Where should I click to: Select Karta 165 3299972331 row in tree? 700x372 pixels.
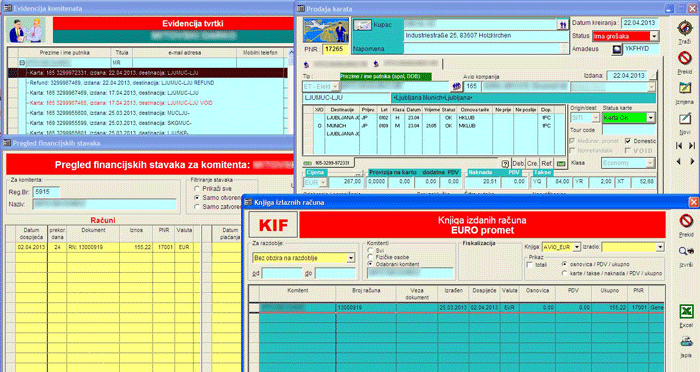[148, 73]
